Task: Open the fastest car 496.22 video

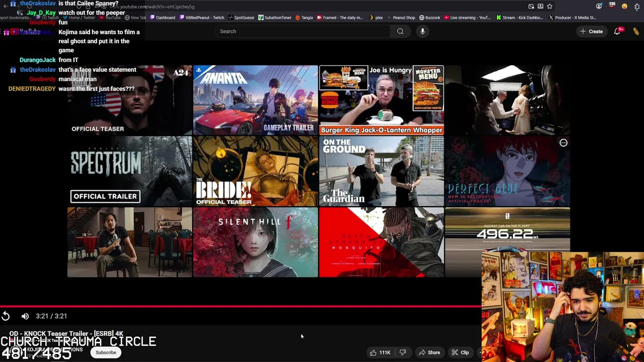Action: tap(507, 229)
